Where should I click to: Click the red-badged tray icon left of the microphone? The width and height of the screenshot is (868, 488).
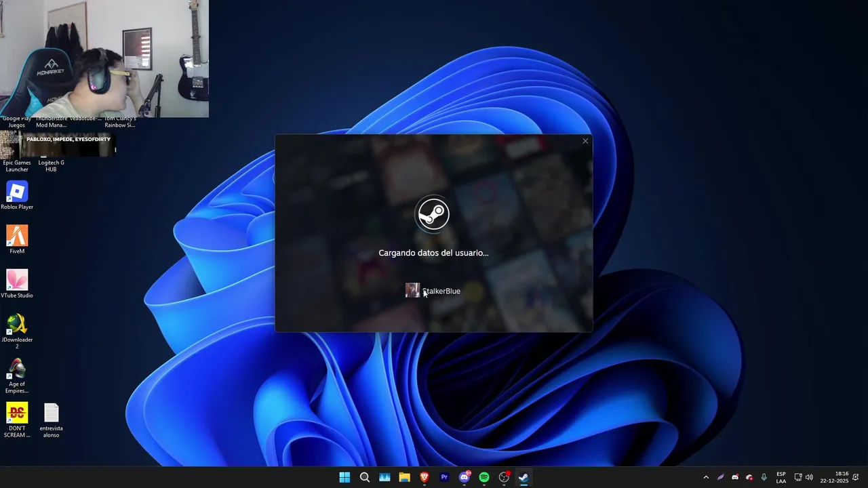(x=749, y=477)
